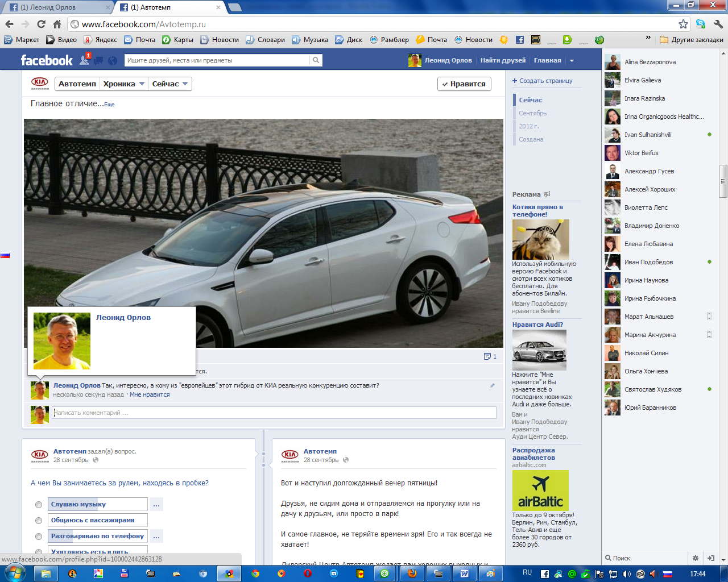This screenshot has width=728, height=582.
Task: Bookmark page with star icon
Action: 683,24
